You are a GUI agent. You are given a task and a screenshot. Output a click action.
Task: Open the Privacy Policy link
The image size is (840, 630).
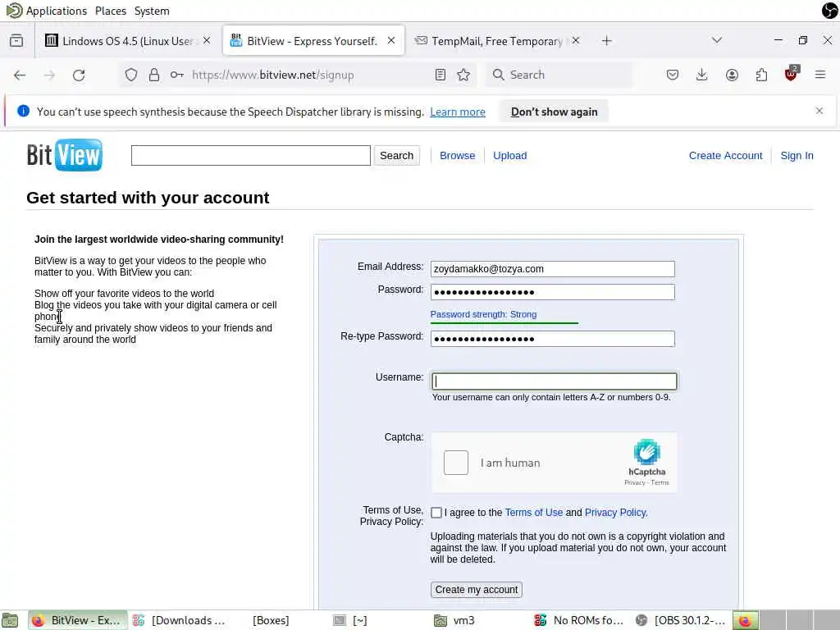(616, 513)
